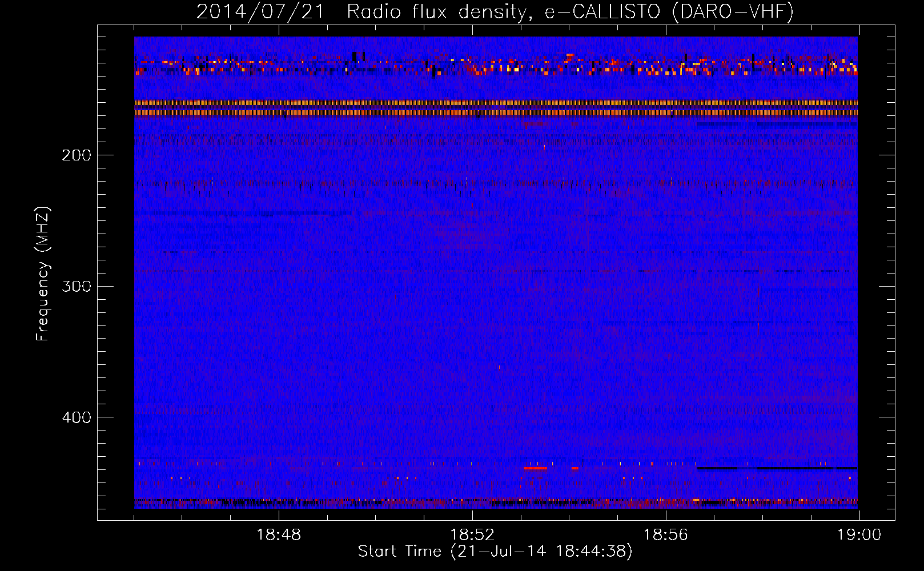924x571 pixels.
Task: Click the long red burst segment near 18:53
Action: coord(535,468)
